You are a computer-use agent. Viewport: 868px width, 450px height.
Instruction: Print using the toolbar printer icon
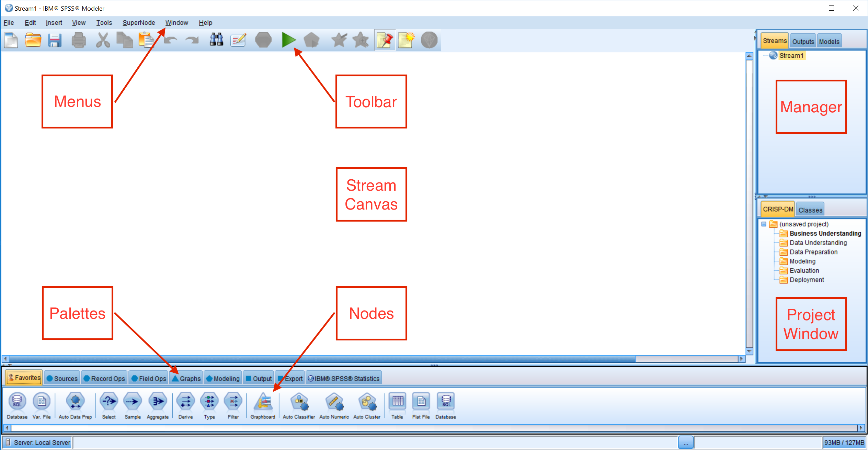(79, 40)
